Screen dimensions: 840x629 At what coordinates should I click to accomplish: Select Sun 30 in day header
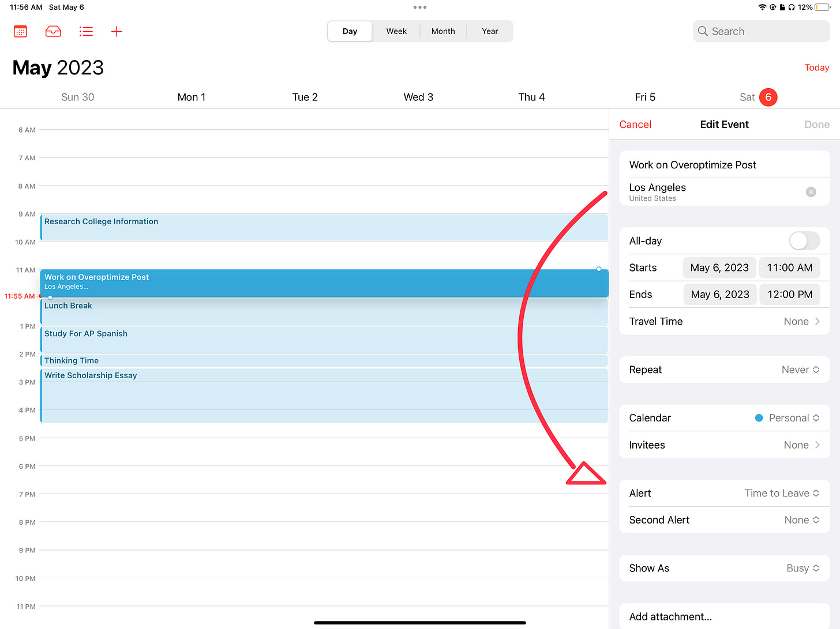click(x=77, y=97)
